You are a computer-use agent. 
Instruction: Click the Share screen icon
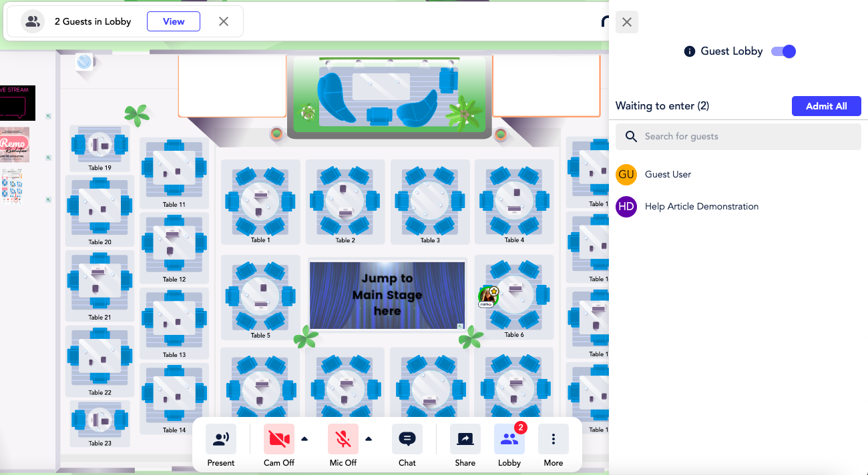[465, 438]
